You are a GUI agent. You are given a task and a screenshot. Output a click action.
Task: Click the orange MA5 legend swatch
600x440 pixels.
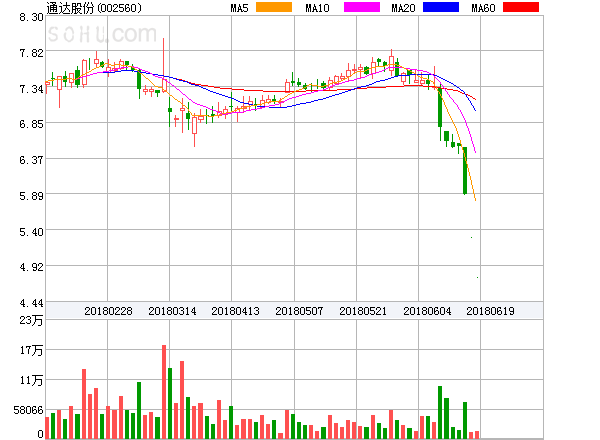click(274, 7)
